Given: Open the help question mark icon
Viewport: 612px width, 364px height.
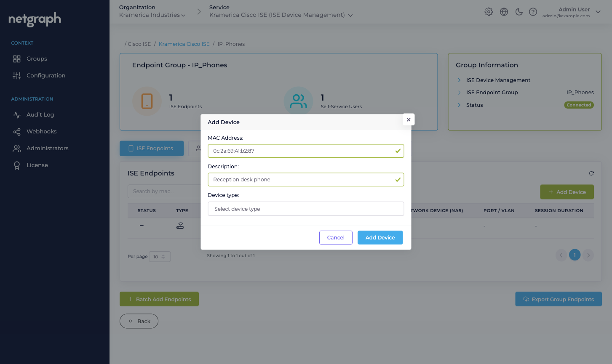Looking at the screenshot, I should pos(533,12).
